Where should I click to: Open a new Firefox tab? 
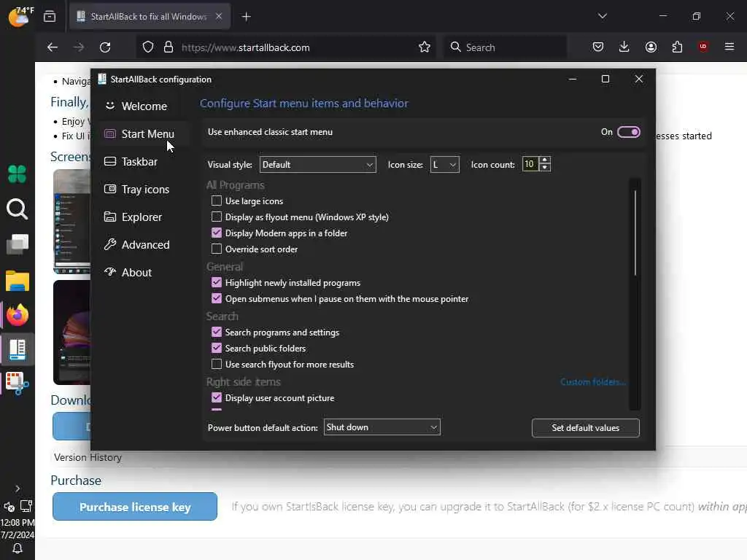[247, 17]
